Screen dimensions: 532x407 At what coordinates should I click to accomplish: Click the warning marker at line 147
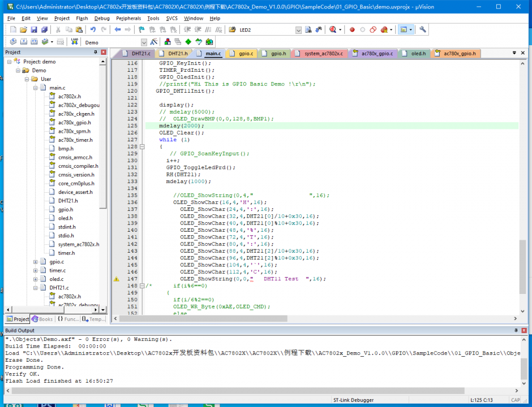click(x=117, y=279)
